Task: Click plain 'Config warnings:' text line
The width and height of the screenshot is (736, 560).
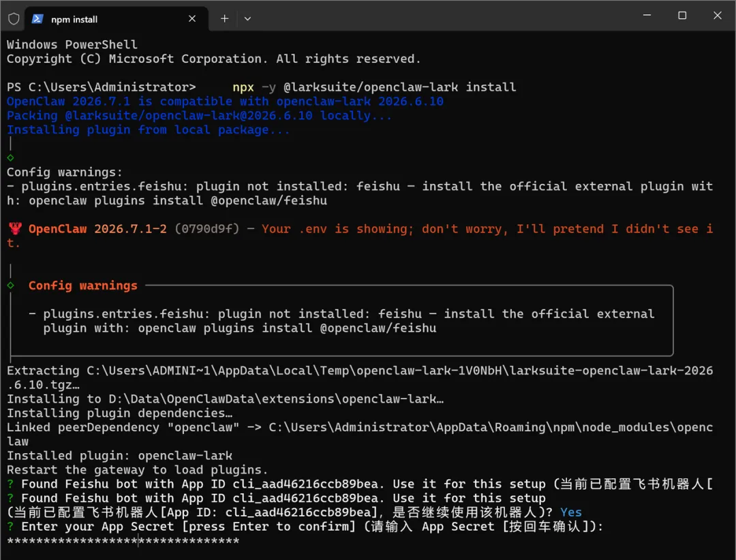Action: coord(64,172)
